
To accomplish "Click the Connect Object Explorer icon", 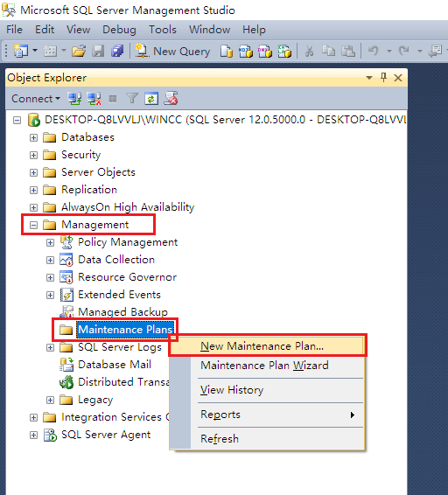I will pos(74,99).
